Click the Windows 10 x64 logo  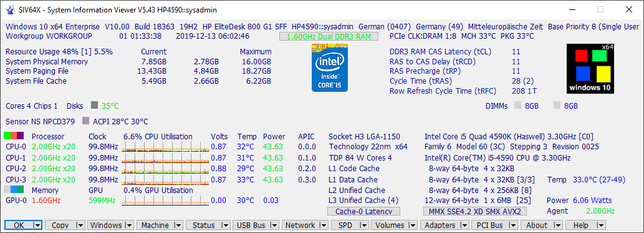click(x=590, y=68)
